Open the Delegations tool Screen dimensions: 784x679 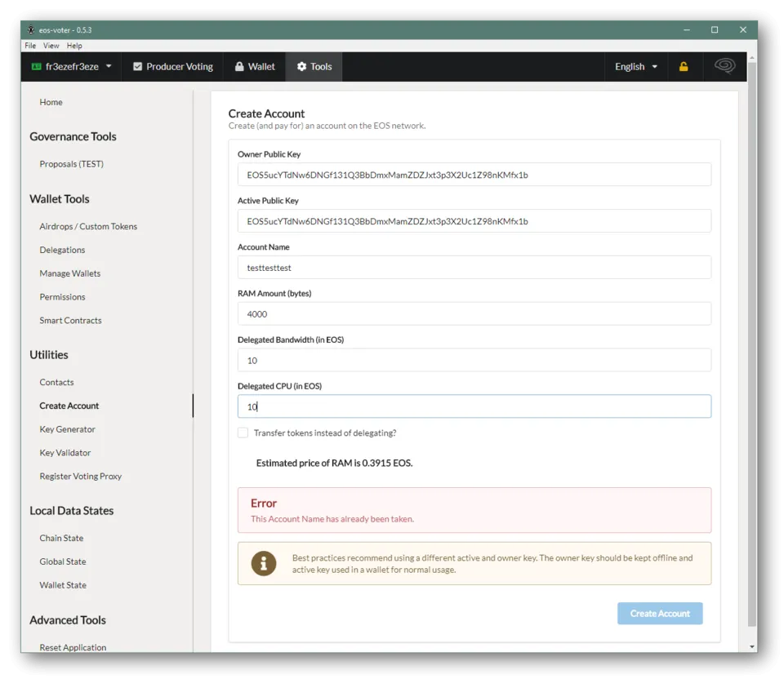coord(62,250)
